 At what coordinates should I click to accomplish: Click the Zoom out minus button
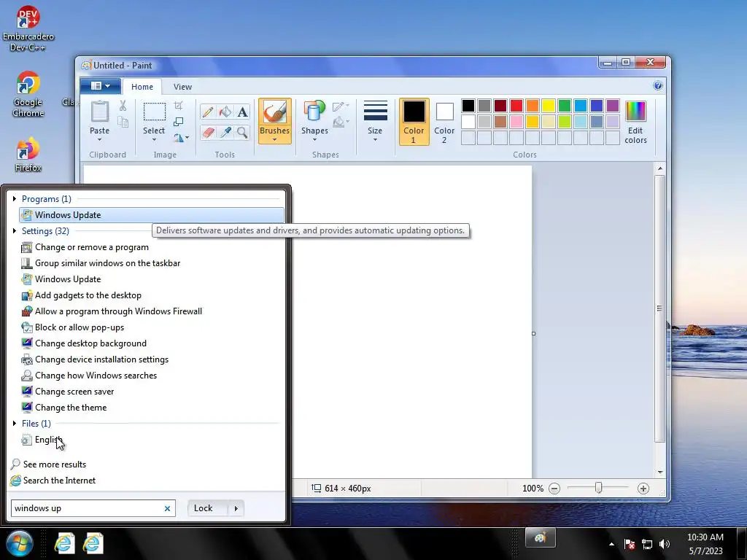coord(554,489)
